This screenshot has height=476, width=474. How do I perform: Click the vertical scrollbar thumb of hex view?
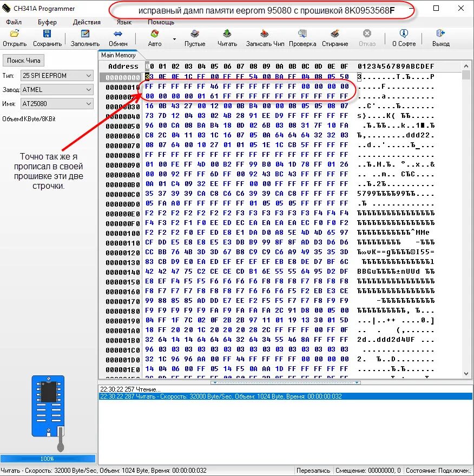[x=466, y=75]
